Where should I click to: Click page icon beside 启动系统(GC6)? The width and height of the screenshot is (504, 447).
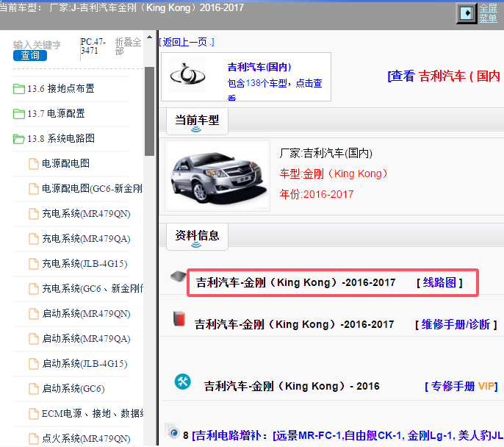(x=34, y=389)
